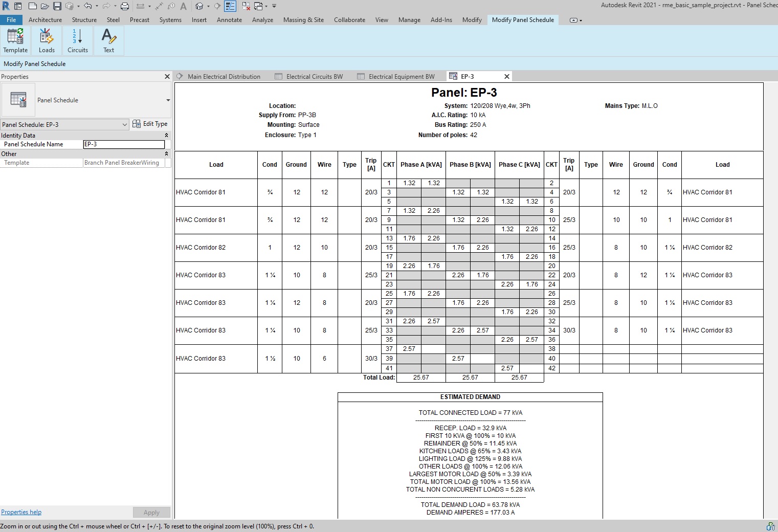Select the Circuits ribbon tool
The width and height of the screenshot is (778, 532).
[78, 40]
